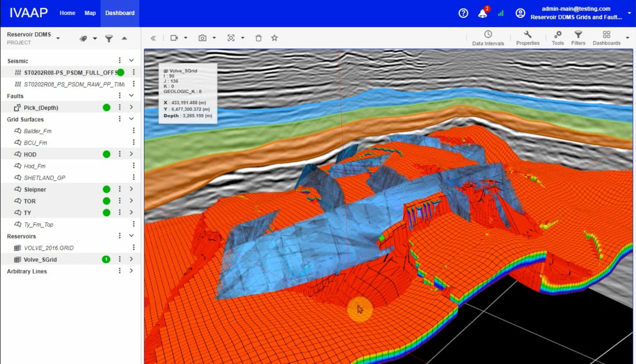Open the Dashboards menu button
Screen dimensions: 636x364
tap(606, 38)
